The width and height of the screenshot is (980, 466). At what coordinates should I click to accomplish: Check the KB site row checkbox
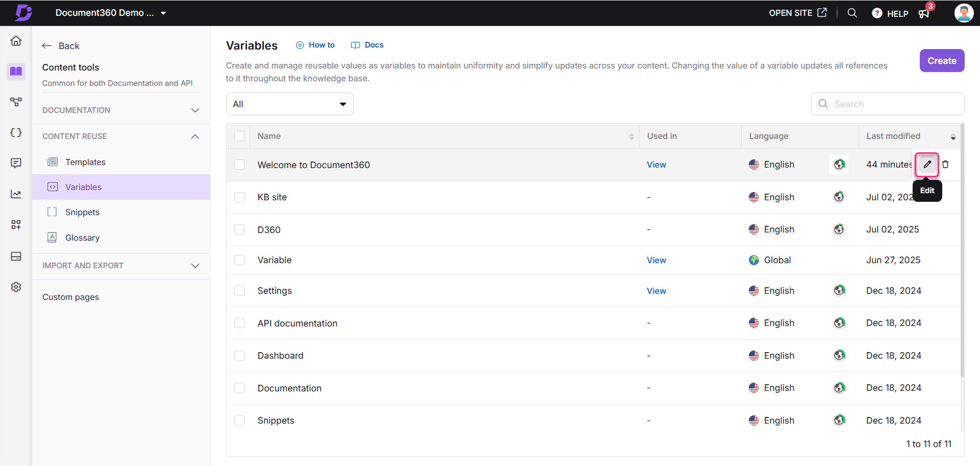pyautogui.click(x=239, y=197)
